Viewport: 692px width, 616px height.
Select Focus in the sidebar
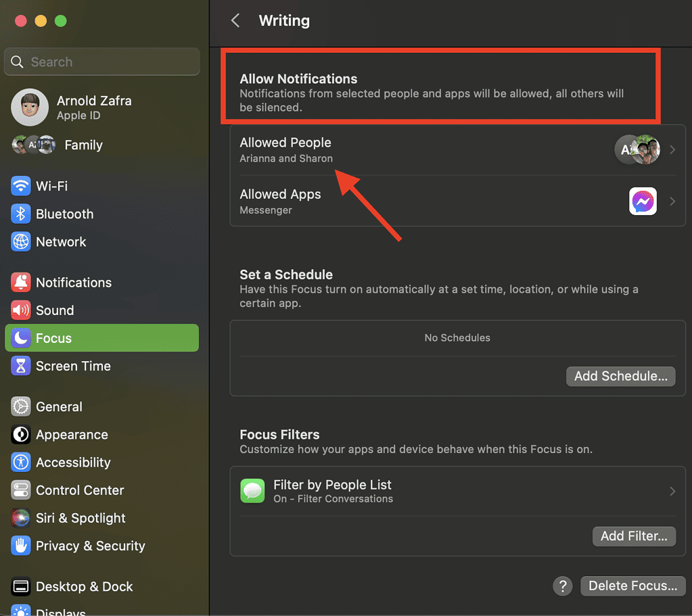[x=101, y=338]
